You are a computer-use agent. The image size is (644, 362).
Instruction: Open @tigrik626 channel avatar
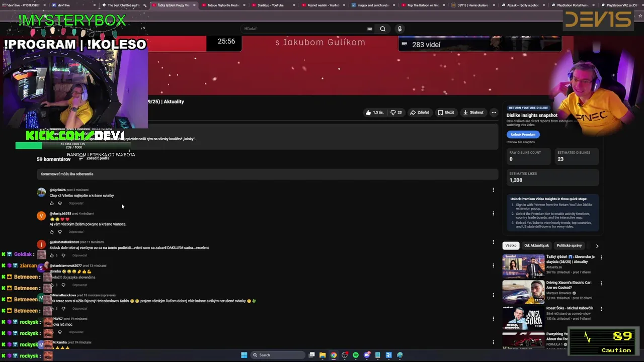click(x=41, y=193)
